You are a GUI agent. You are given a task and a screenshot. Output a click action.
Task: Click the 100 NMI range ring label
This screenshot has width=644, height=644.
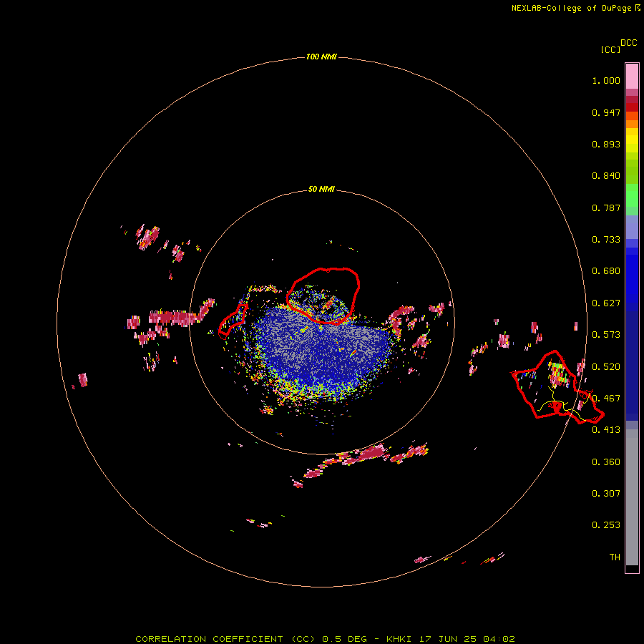[321, 57]
